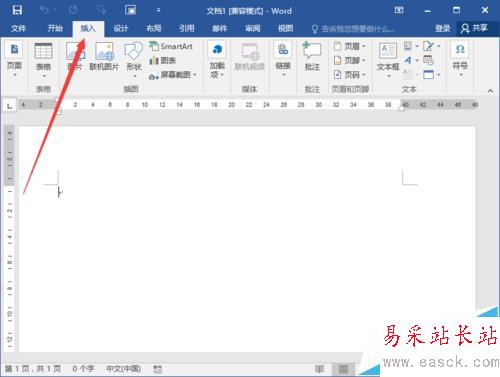The width and height of the screenshot is (500, 377).
Task: Switch to the 设计 Design tab
Action: tap(121, 28)
